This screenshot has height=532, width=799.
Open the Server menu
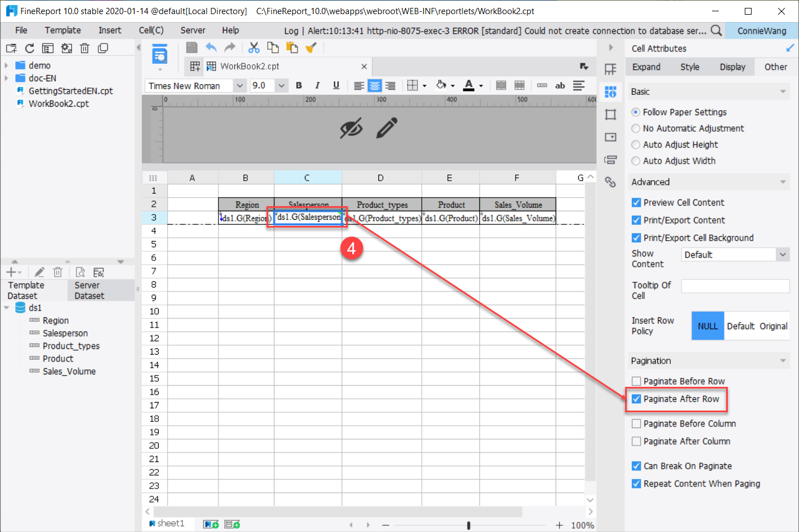coord(192,30)
